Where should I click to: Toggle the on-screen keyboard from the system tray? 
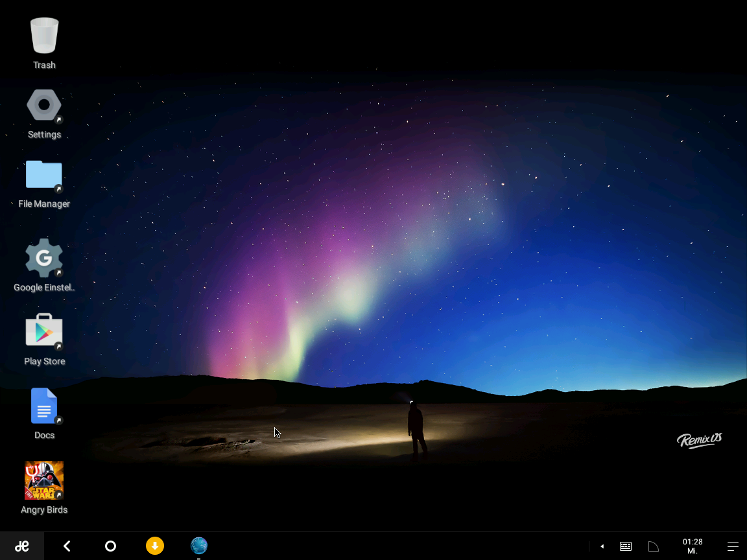click(x=625, y=546)
